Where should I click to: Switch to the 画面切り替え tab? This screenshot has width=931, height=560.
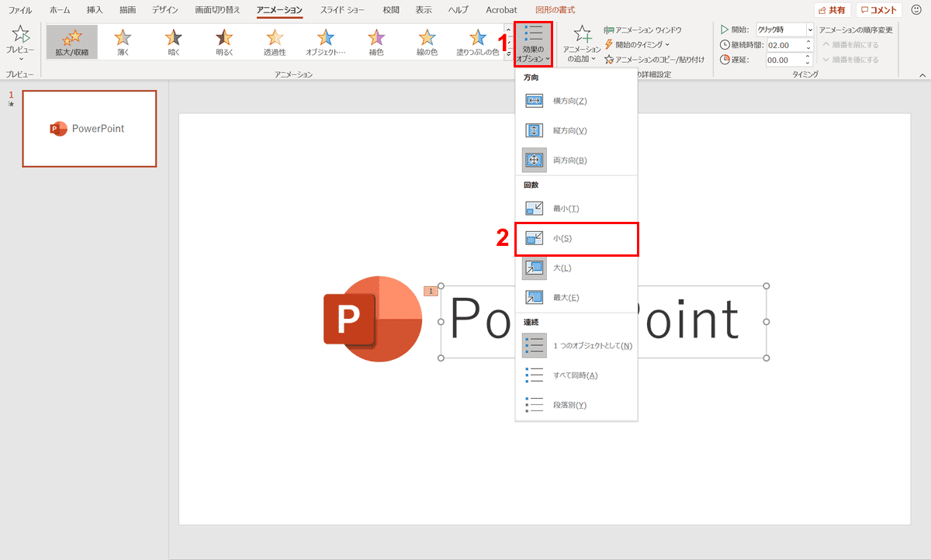[x=218, y=10]
